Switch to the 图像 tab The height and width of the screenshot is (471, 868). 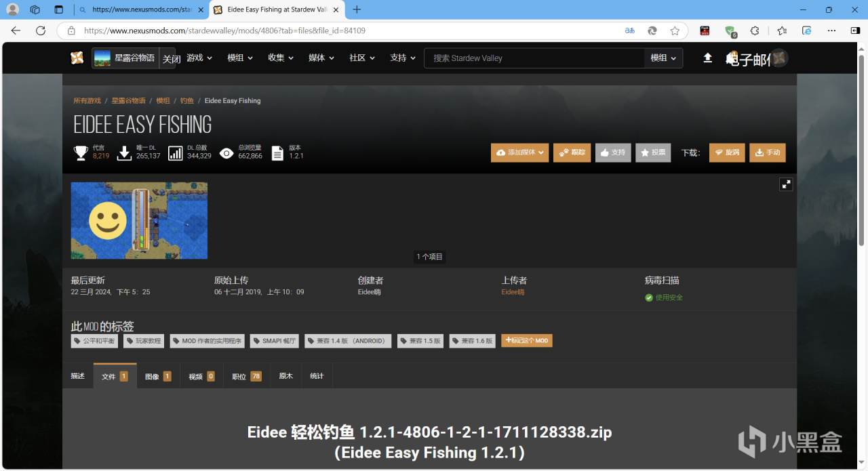click(158, 376)
